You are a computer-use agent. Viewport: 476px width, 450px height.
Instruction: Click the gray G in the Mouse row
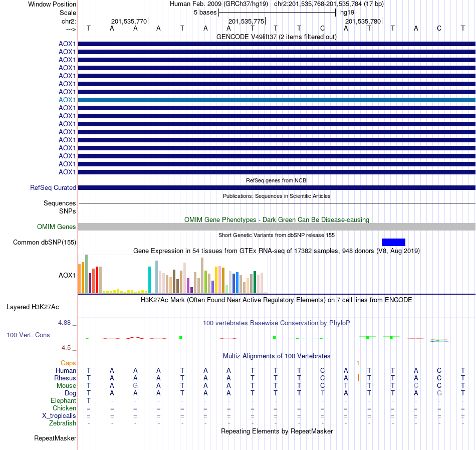135,386
